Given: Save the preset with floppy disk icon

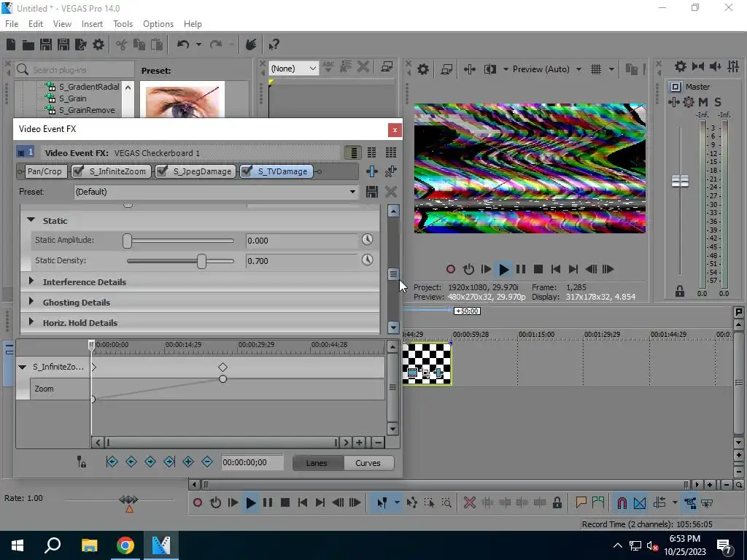Looking at the screenshot, I should (x=372, y=192).
